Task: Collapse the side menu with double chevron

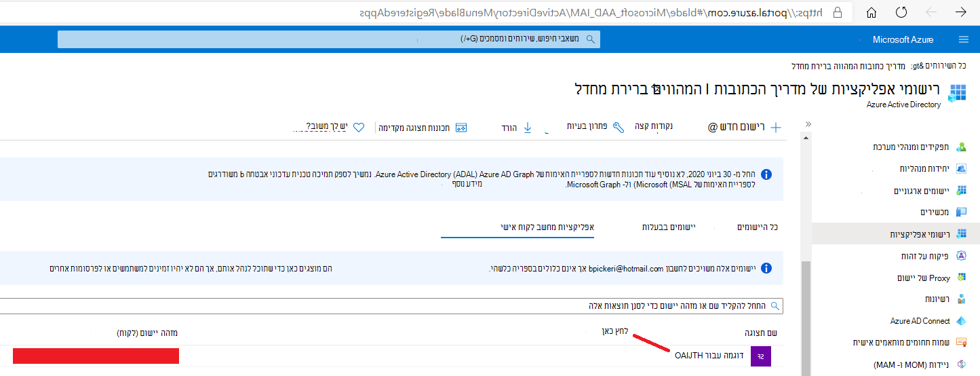Action: [808, 124]
